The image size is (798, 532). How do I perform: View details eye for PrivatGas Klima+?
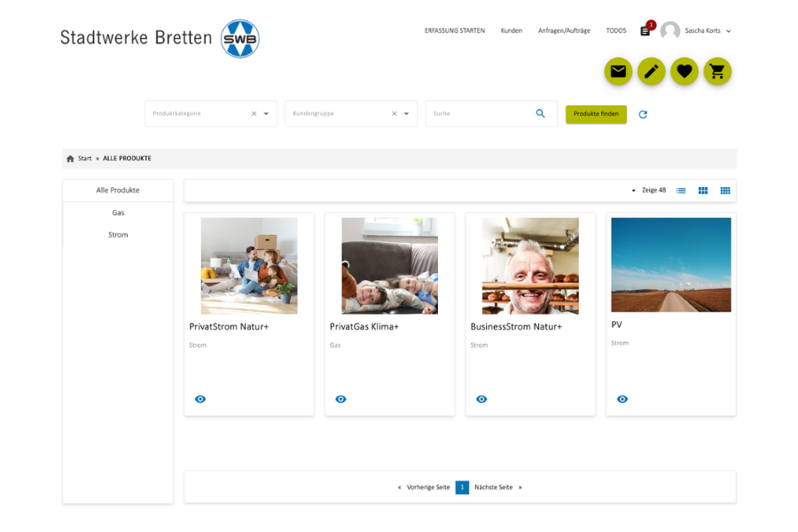(x=340, y=399)
